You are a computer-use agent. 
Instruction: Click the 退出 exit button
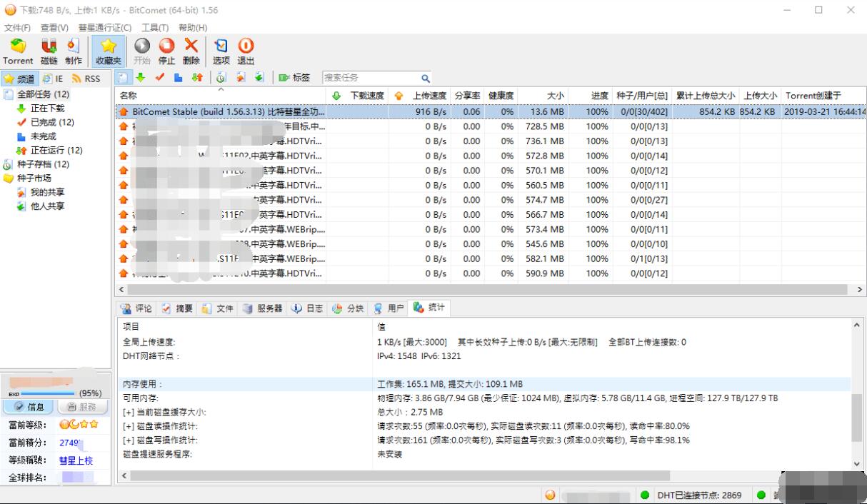[246, 52]
